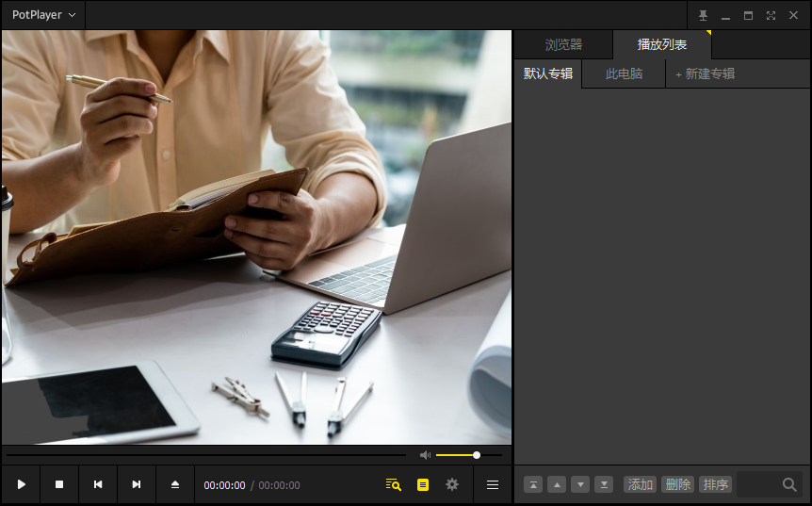The image size is (812, 506).
Task: Skip to the next track
Action: 137,484
